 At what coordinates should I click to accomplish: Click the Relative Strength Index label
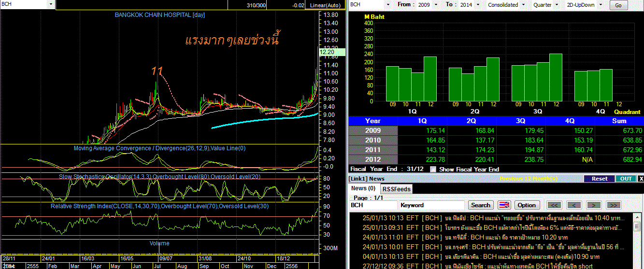(x=159, y=206)
